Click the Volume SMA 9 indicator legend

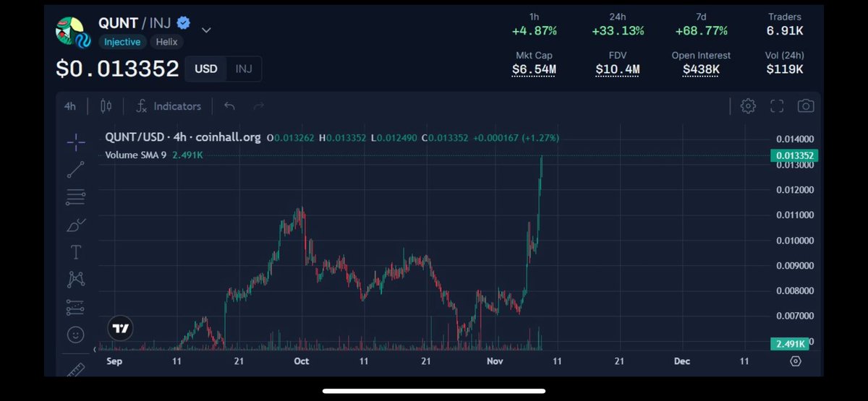tap(136, 155)
